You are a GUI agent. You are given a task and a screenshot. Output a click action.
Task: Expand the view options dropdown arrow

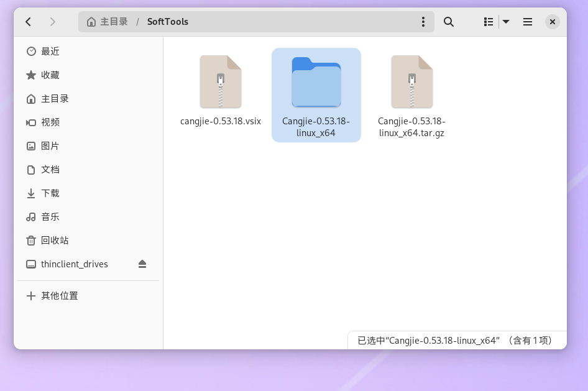pos(506,22)
